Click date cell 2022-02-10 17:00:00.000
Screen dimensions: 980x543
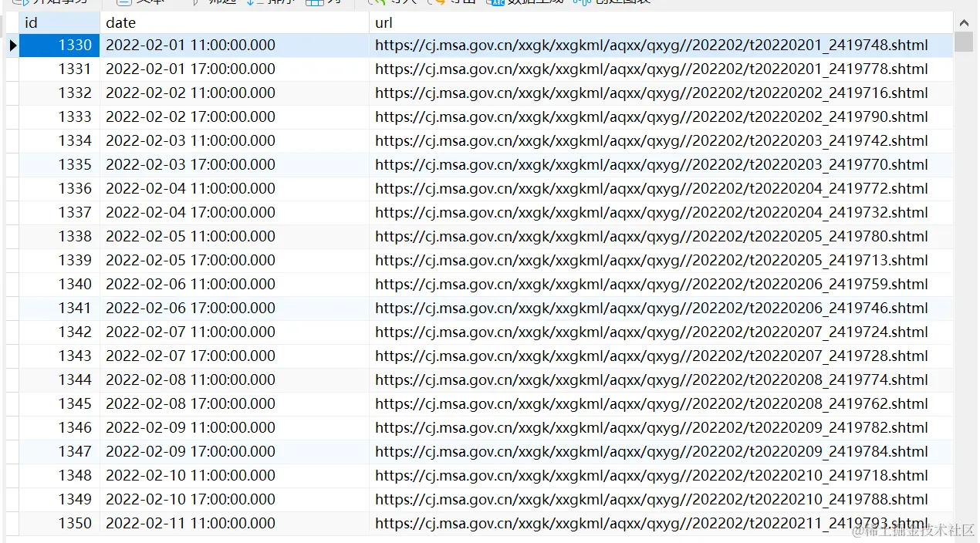235,500
